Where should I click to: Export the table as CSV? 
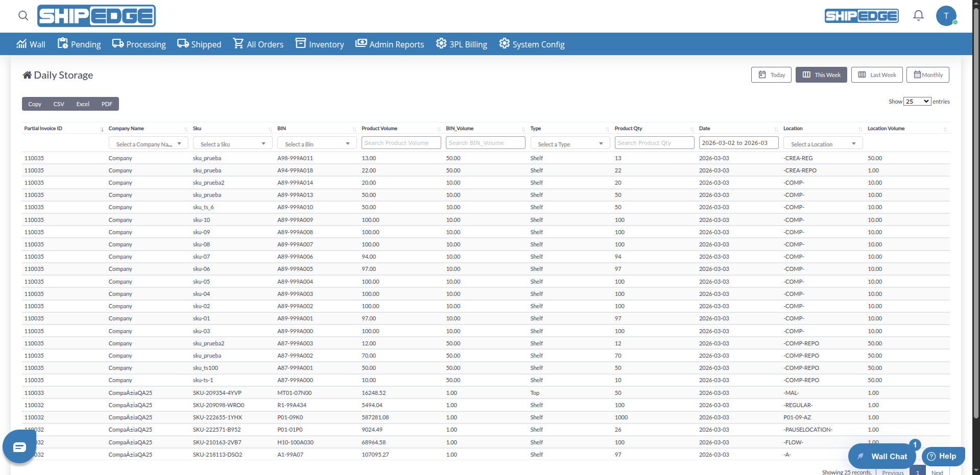tap(59, 104)
